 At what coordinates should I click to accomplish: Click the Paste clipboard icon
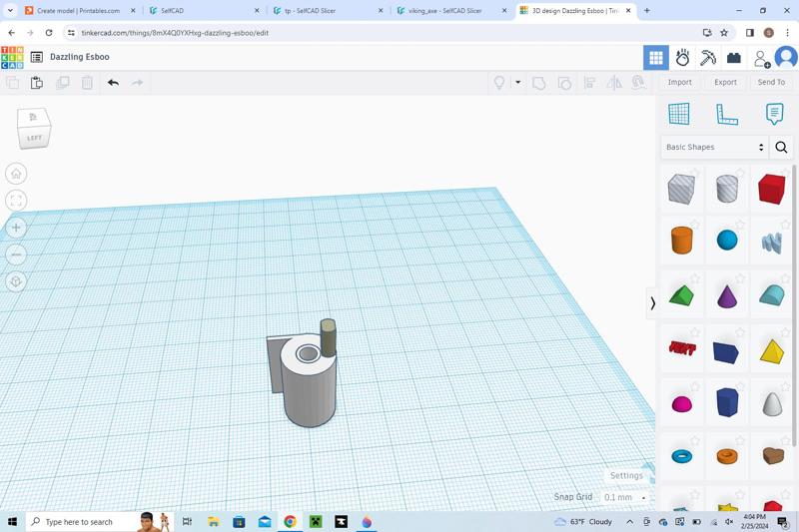click(37, 83)
